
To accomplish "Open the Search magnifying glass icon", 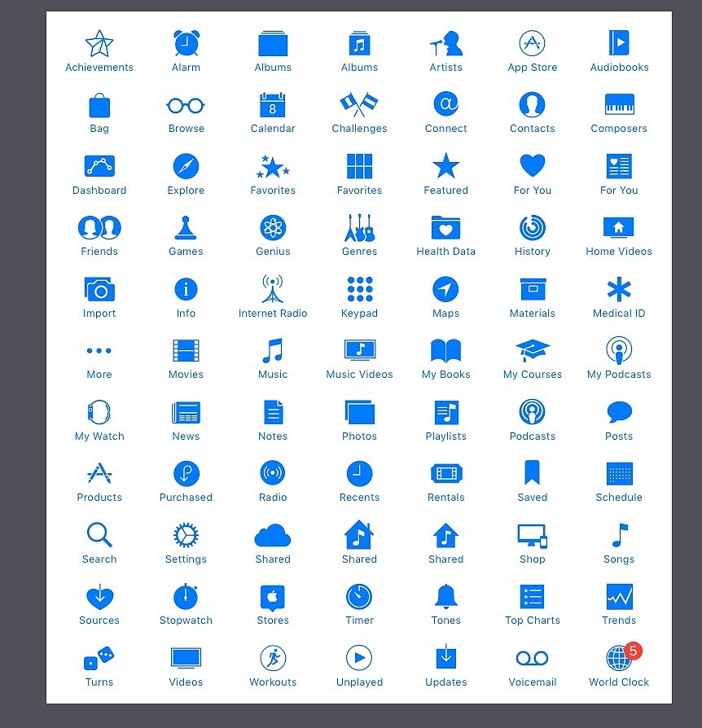I will coord(99,535).
